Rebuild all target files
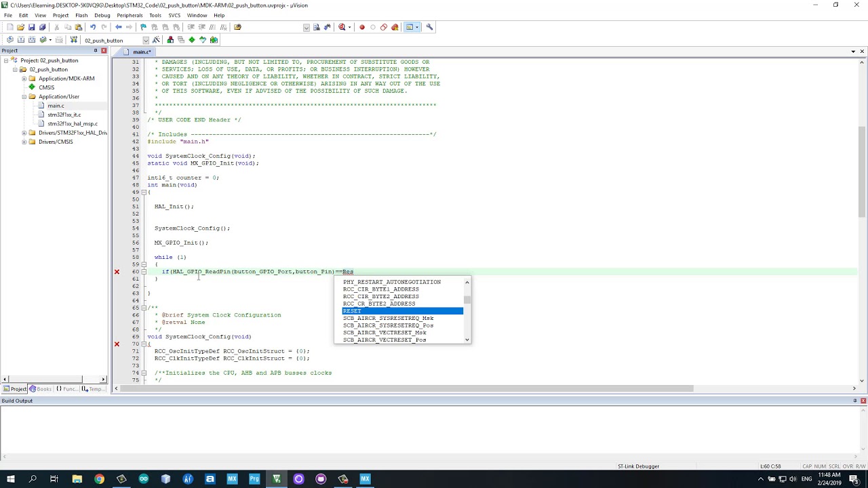 point(31,40)
